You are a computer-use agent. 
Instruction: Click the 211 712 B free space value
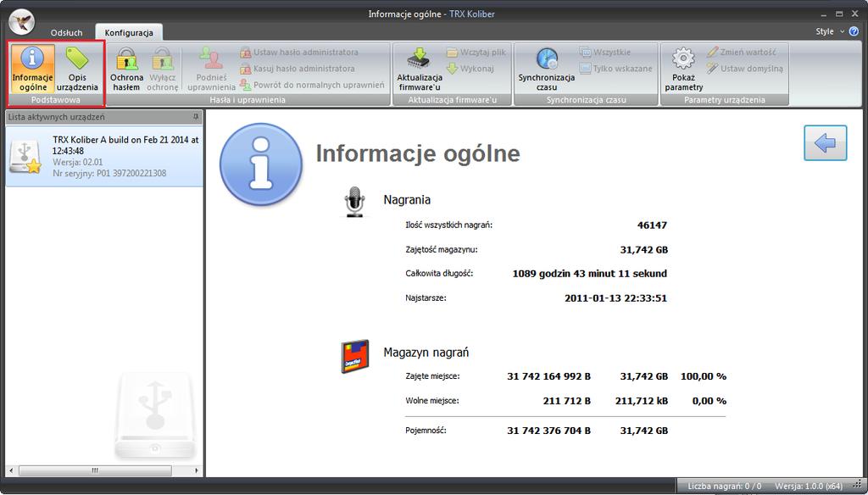tap(567, 401)
